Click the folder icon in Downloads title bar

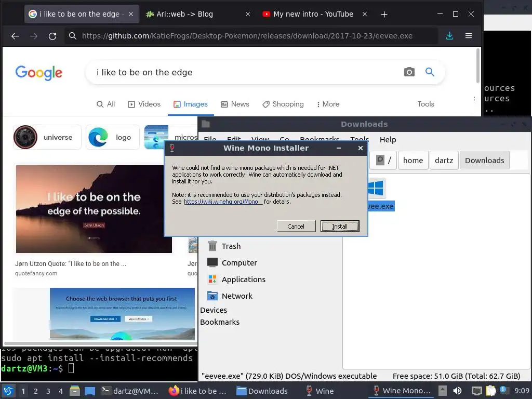[x=206, y=124]
